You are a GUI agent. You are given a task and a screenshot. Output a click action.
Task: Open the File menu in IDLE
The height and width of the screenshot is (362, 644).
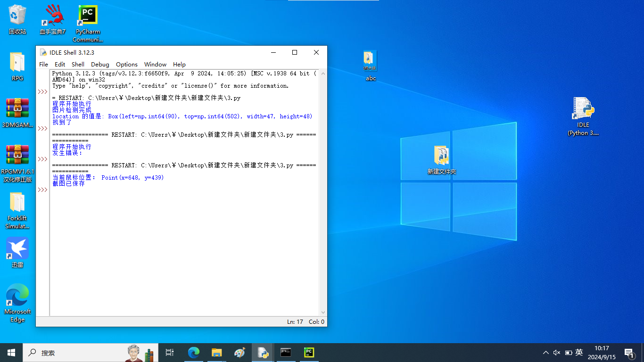point(43,64)
